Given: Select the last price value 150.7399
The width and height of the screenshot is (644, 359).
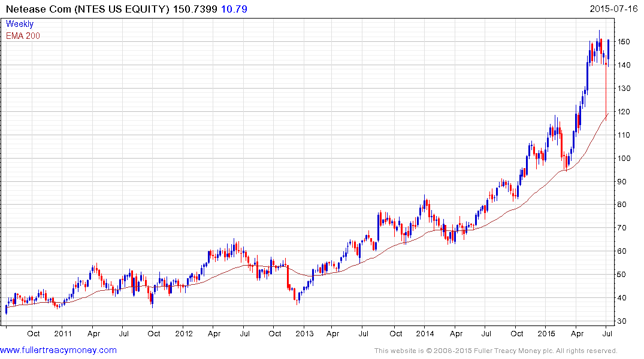Looking at the screenshot, I should 195,9.
